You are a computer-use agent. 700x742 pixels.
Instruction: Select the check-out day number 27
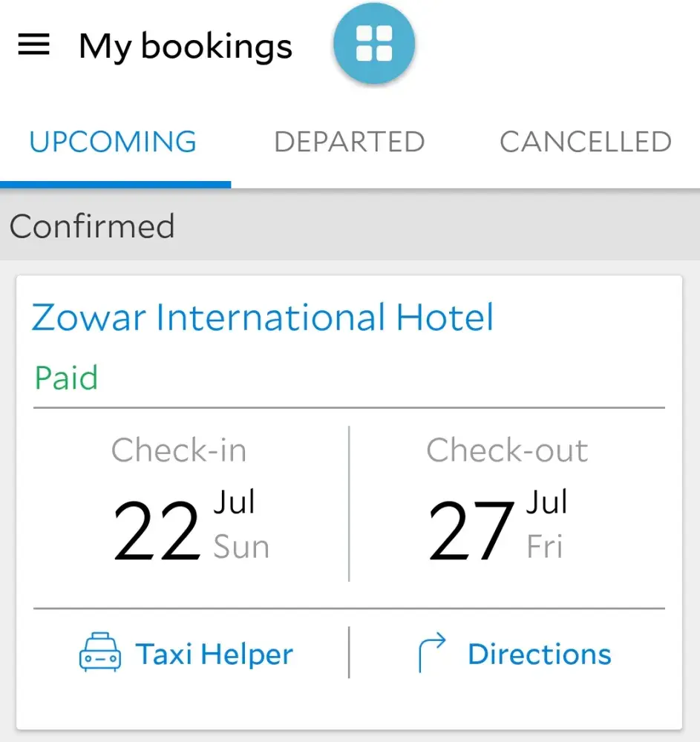pos(471,531)
